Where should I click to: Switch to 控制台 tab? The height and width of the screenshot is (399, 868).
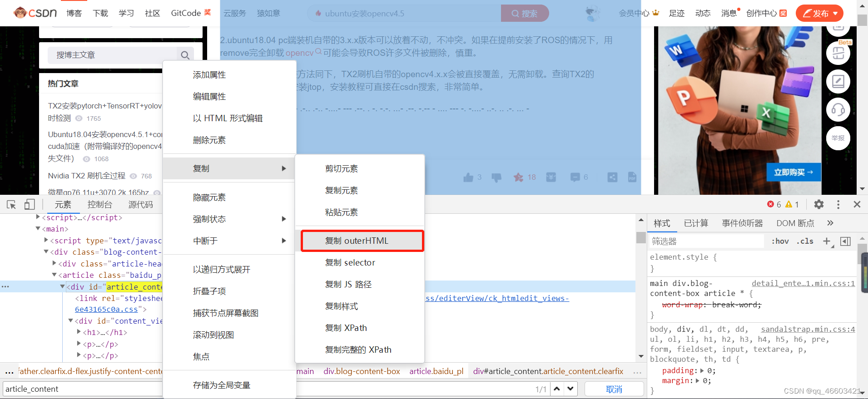pyautogui.click(x=99, y=205)
